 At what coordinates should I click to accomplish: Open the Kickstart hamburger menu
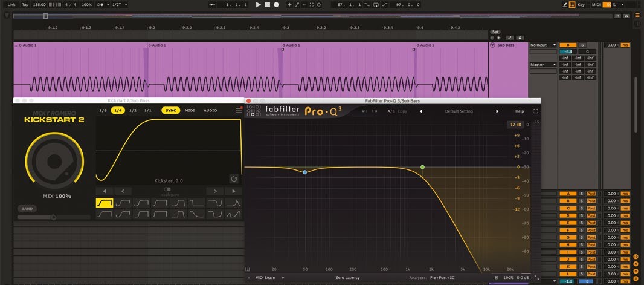pyautogui.click(x=239, y=110)
